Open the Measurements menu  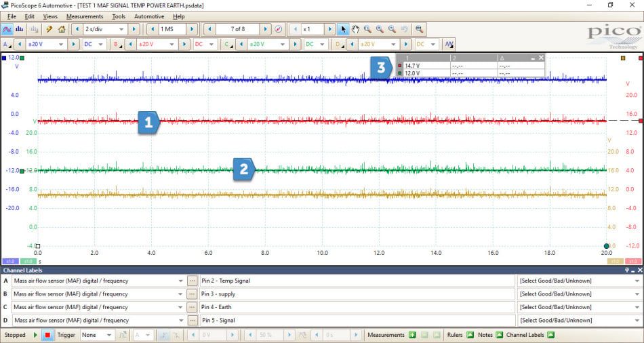click(85, 16)
